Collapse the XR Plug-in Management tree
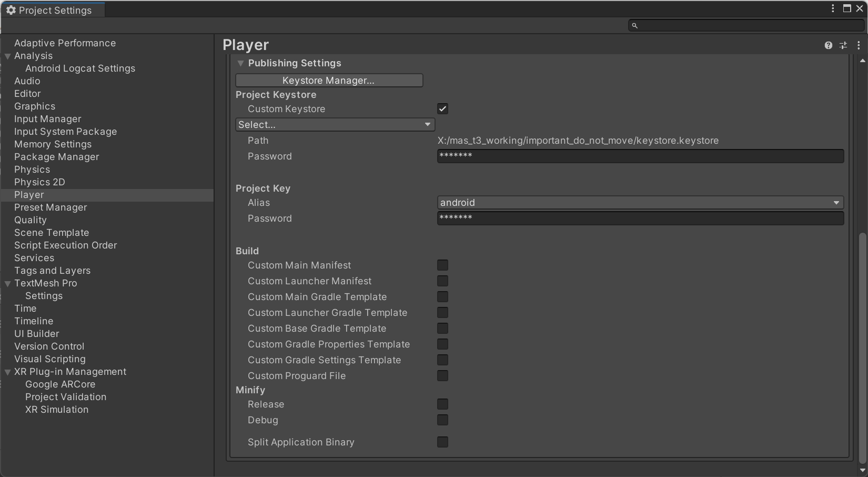Image resolution: width=868 pixels, height=477 pixels. tap(8, 372)
